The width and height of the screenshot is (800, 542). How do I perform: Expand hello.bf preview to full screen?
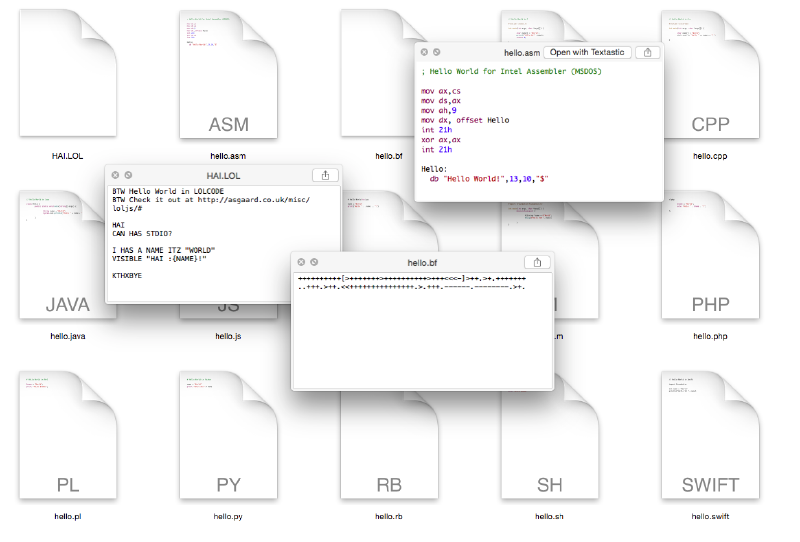tap(313, 262)
